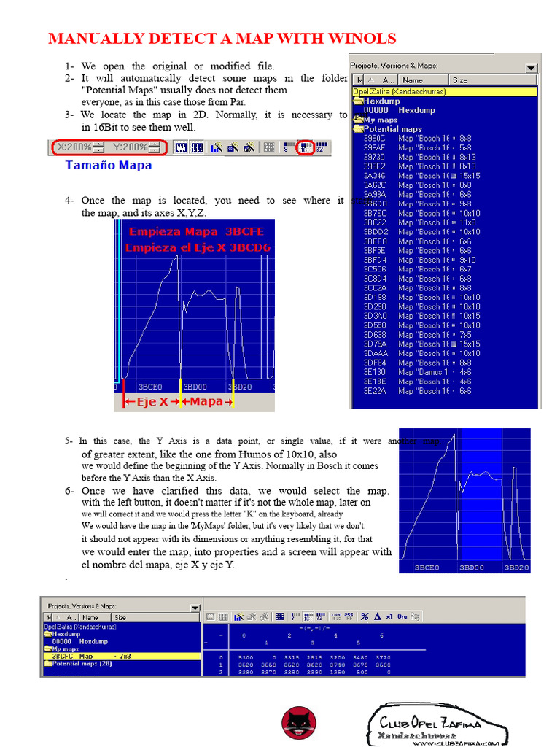Open the dropdown of the large Projects, Versions & Maps panel

click(x=532, y=68)
